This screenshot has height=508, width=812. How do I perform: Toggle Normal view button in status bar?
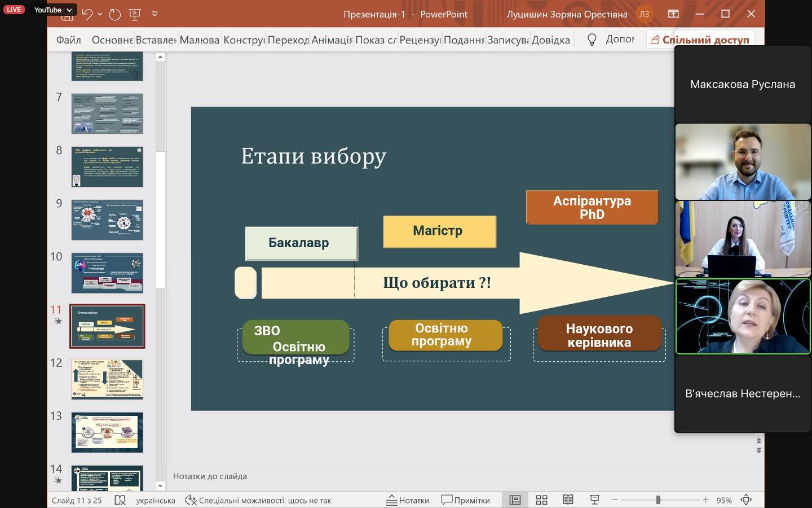click(x=515, y=500)
